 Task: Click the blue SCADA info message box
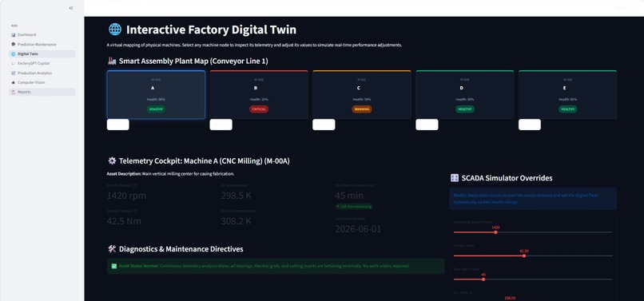533,199
